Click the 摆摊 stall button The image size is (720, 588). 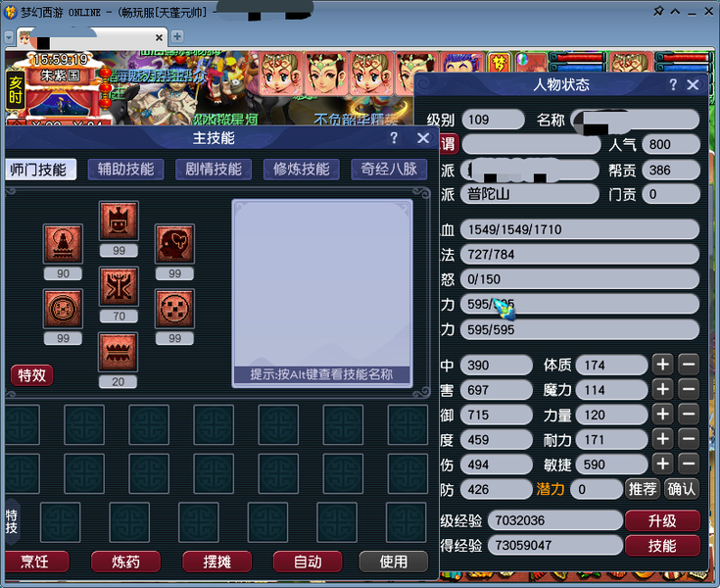[216, 562]
